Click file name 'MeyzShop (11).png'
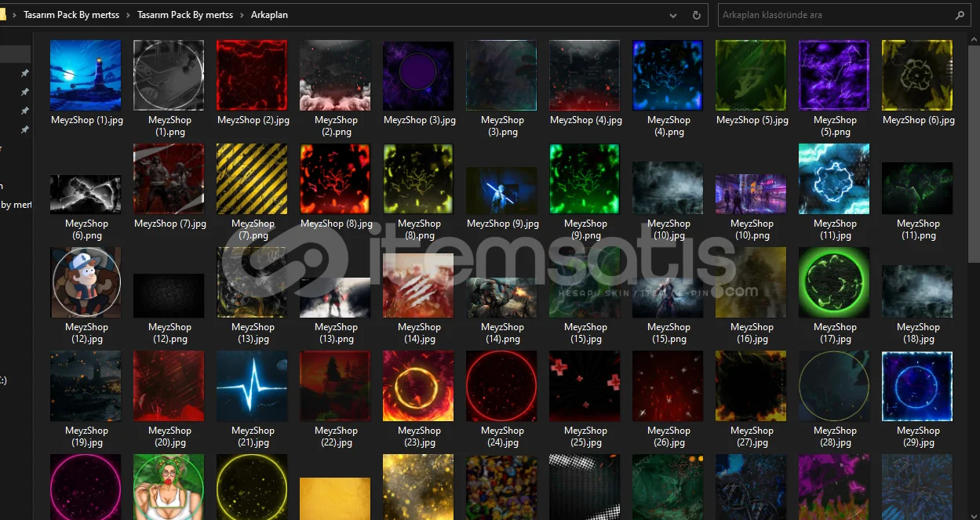Image resolution: width=980 pixels, height=520 pixels. tap(918, 229)
